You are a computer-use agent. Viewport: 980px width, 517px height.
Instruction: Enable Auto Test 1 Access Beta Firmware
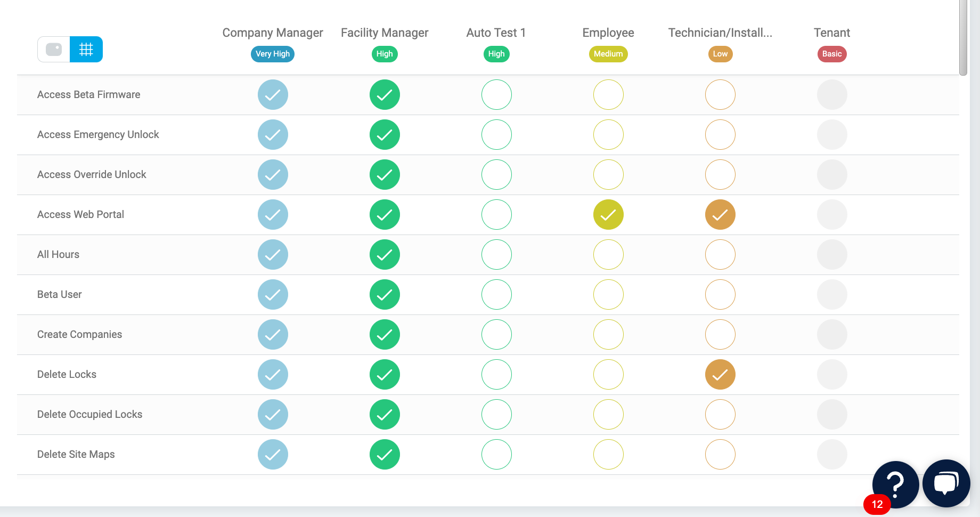[496, 95]
